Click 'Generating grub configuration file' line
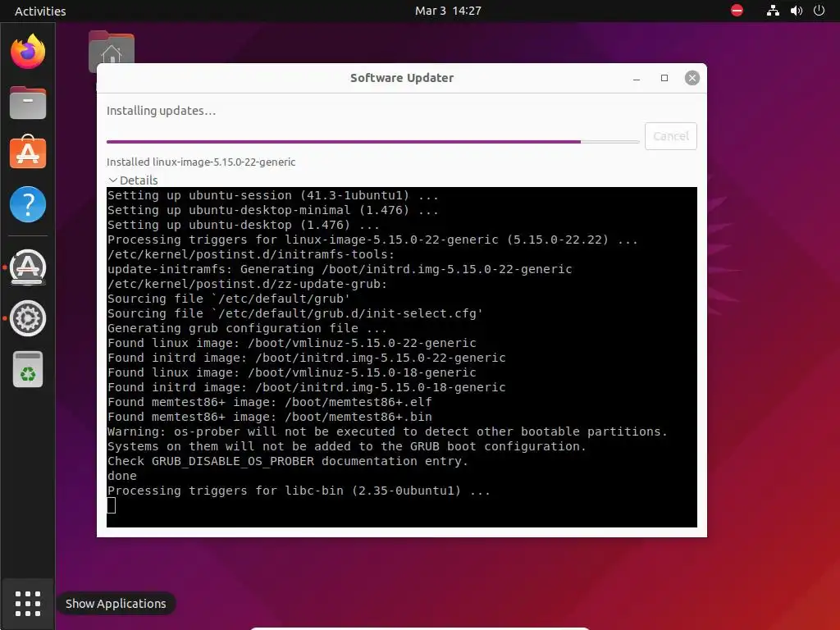The image size is (840, 630). click(x=247, y=328)
